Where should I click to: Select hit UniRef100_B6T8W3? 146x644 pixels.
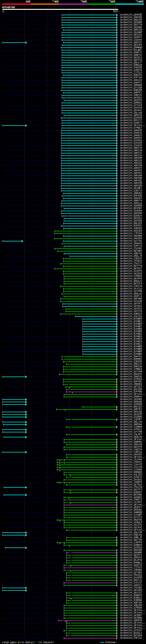click(x=131, y=251)
